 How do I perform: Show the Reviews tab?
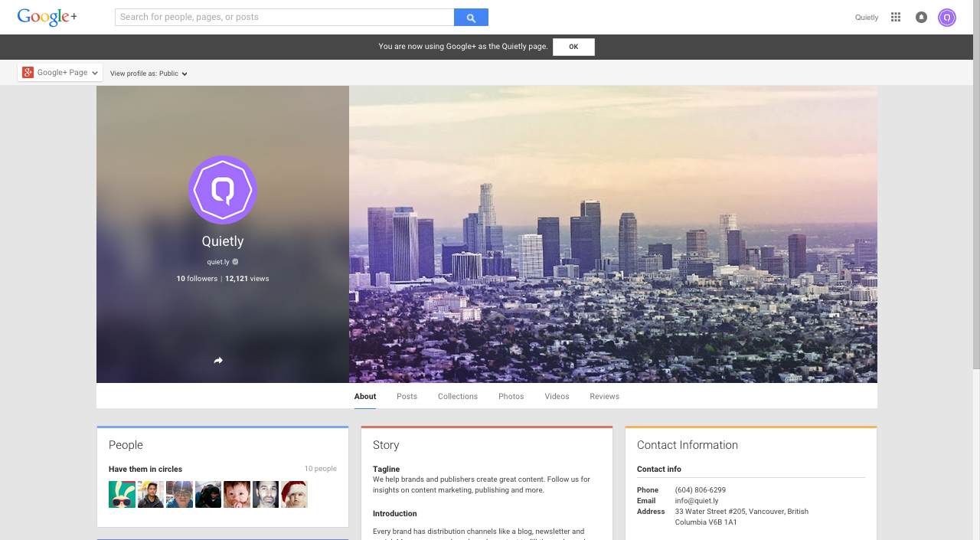[605, 396]
